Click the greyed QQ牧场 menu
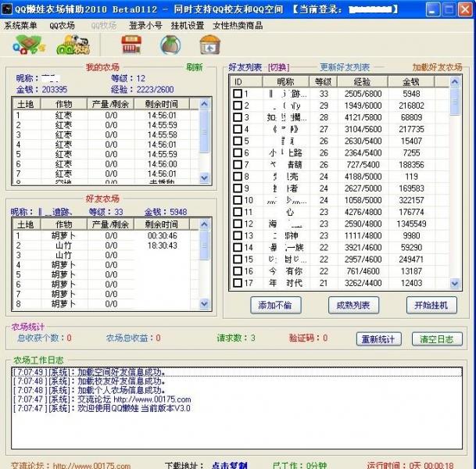The image size is (476, 469). point(103,26)
